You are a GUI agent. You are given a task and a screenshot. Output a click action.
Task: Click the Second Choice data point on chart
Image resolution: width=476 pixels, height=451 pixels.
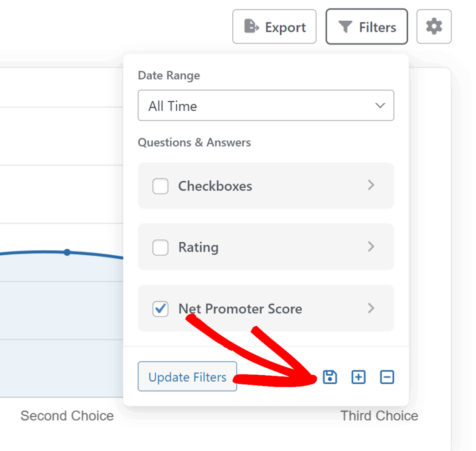(67, 252)
